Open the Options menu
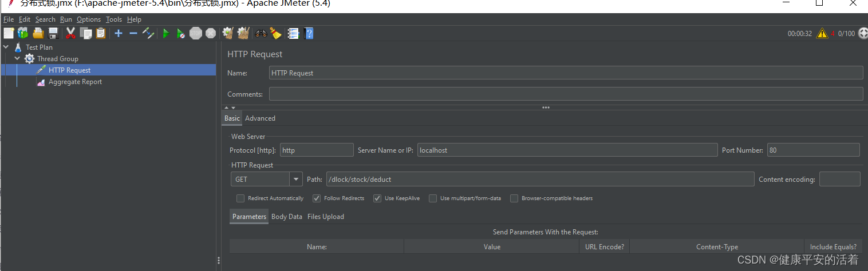Viewport: 868px width, 271px height. pyautogui.click(x=89, y=19)
